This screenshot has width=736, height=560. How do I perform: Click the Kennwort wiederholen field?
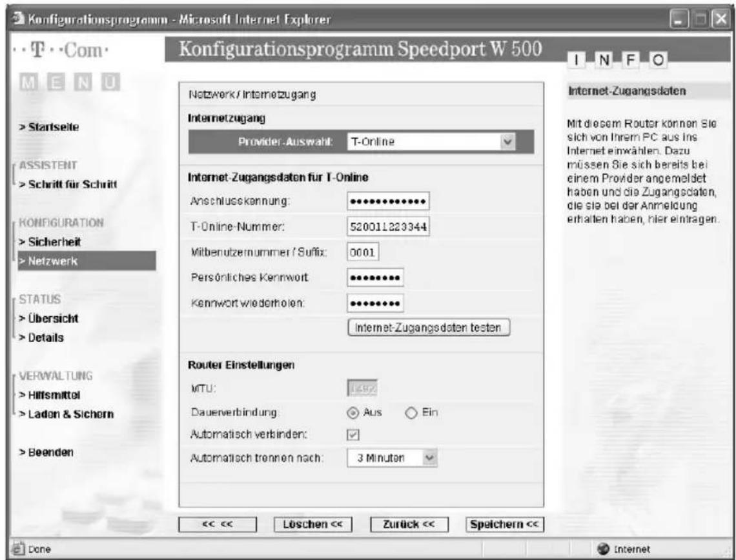[x=375, y=303]
